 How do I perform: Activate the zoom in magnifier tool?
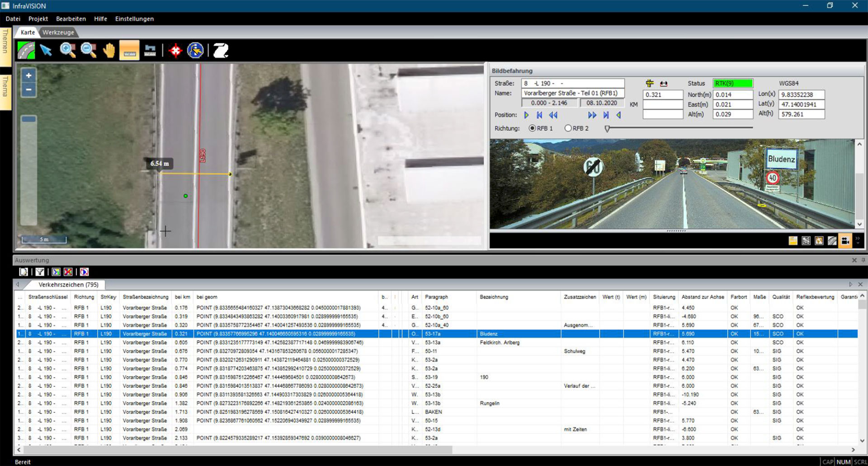[x=68, y=50]
